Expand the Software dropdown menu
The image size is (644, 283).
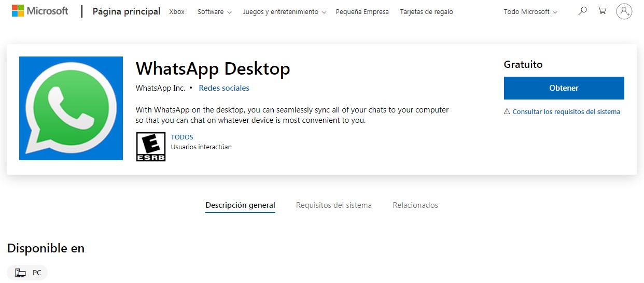click(x=214, y=11)
